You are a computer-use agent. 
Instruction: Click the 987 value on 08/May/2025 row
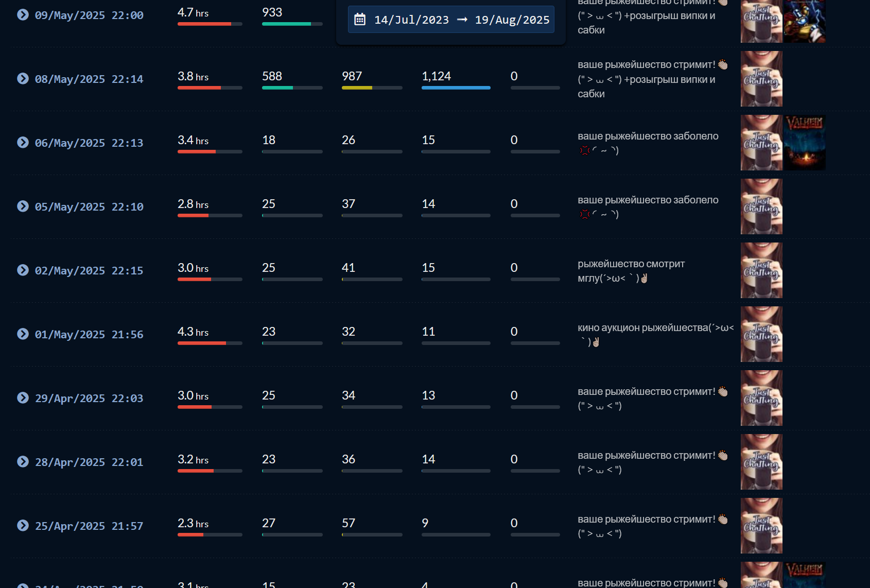352,76
